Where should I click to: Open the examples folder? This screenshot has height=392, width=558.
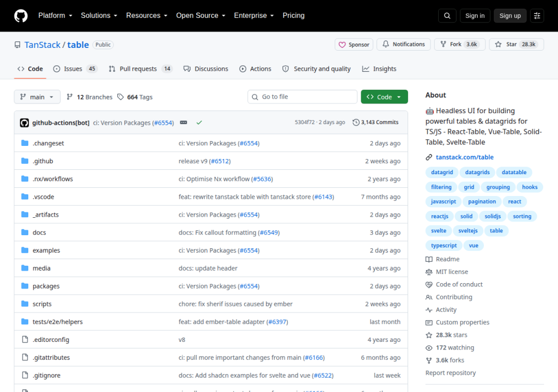(46, 250)
